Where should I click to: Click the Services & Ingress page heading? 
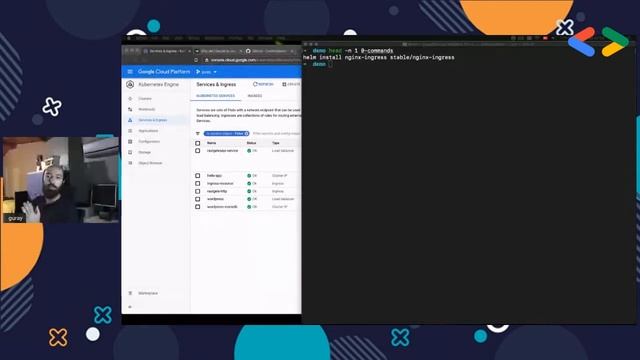point(216,84)
